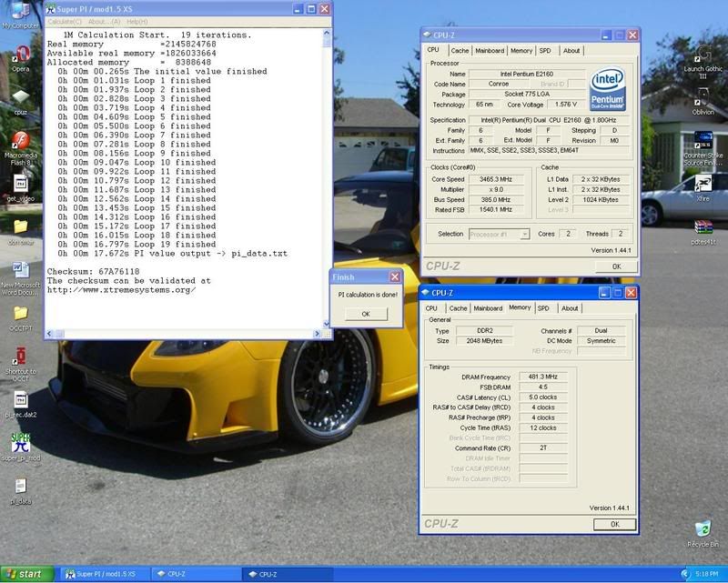Click OK in the Finish dialog

[x=366, y=314]
